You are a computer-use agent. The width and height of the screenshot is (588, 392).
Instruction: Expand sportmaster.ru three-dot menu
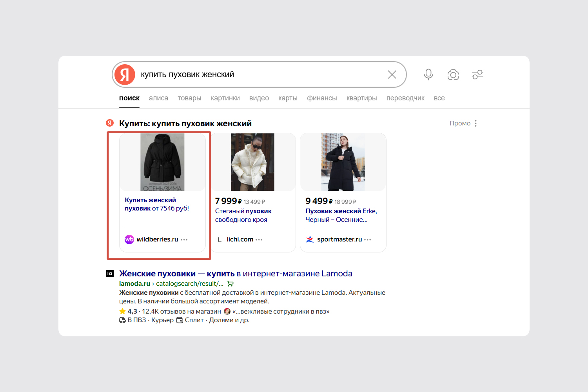(x=367, y=240)
